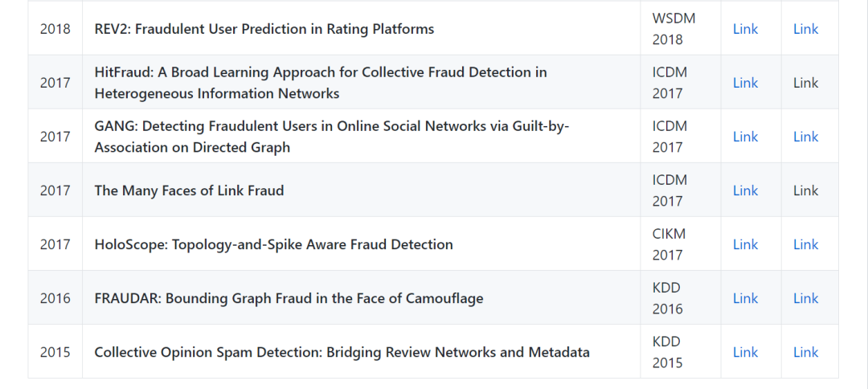Open the first Link in the GANG row

tap(745, 137)
